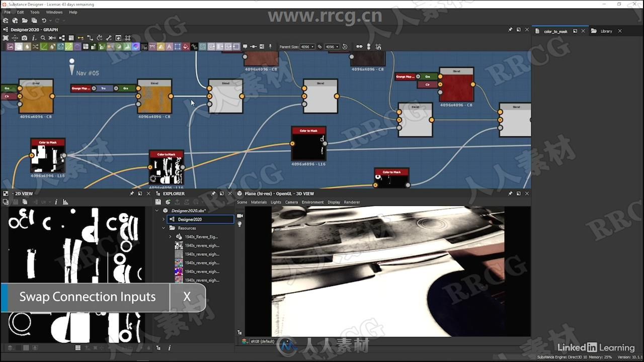644x362 pixels.
Task: Click the wrench tools icon in graph toolbar
Action: 109,38
